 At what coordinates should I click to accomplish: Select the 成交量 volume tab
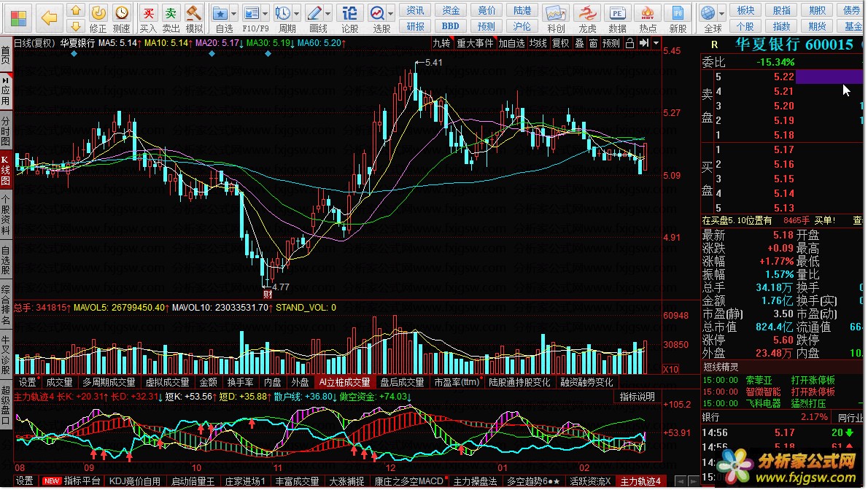[59, 382]
